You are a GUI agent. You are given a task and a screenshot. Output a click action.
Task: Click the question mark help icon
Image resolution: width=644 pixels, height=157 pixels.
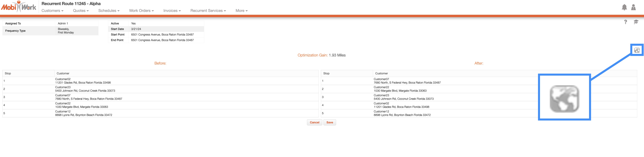pos(625,22)
